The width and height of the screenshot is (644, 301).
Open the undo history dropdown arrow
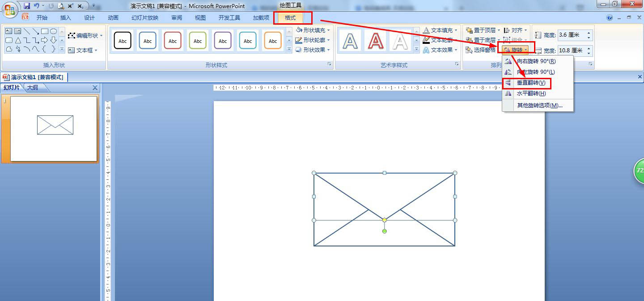43,6
